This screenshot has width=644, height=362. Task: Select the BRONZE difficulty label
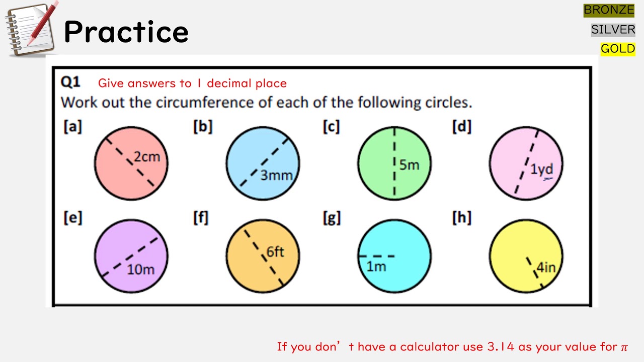608,10
